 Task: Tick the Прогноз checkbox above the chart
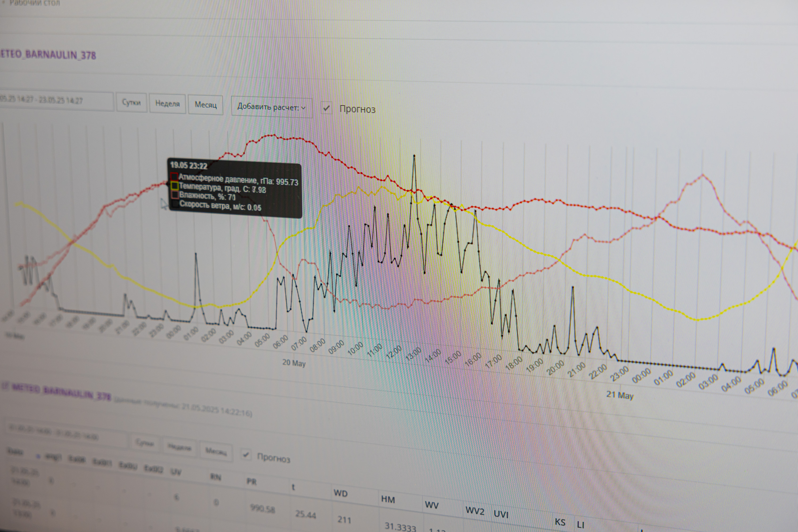(x=326, y=108)
